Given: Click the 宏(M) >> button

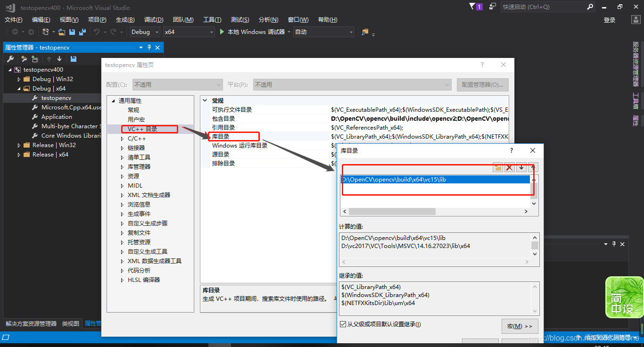Looking at the screenshot, I should click(520, 326).
